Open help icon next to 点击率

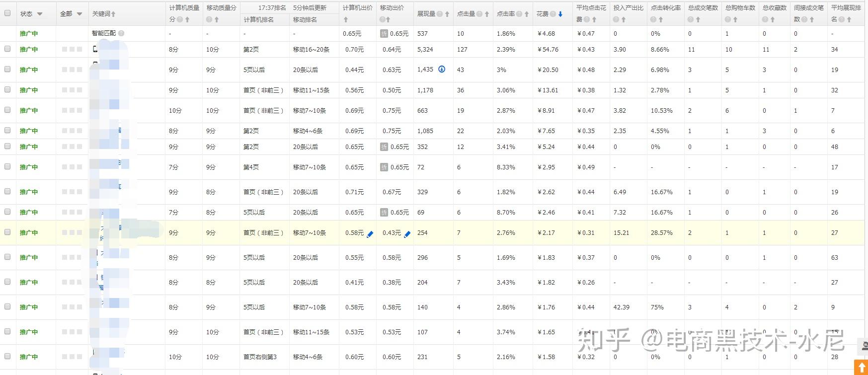(519, 14)
